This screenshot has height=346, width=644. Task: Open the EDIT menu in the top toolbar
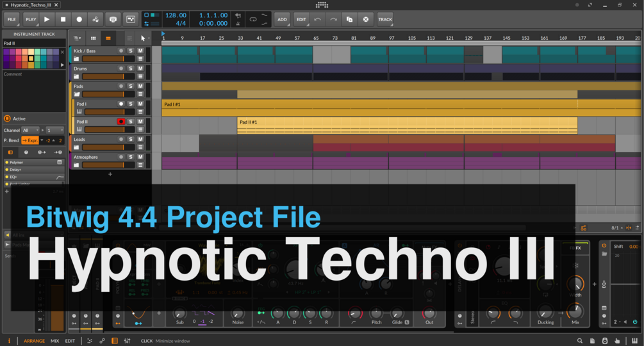coord(301,19)
